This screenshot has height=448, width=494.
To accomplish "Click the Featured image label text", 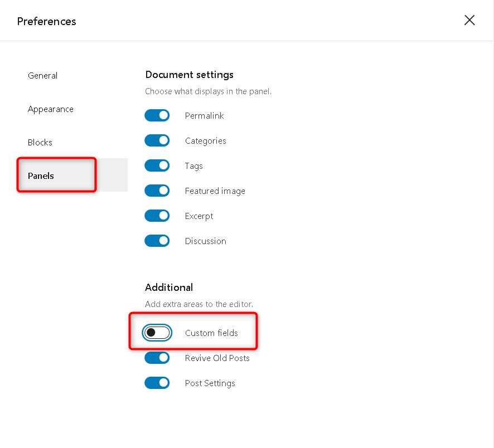I will (x=215, y=191).
